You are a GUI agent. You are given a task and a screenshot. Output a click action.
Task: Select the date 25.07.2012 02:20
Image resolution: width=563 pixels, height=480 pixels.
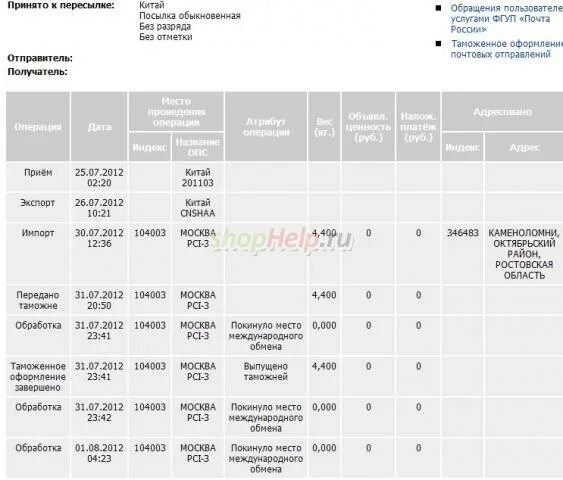[x=99, y=177]
